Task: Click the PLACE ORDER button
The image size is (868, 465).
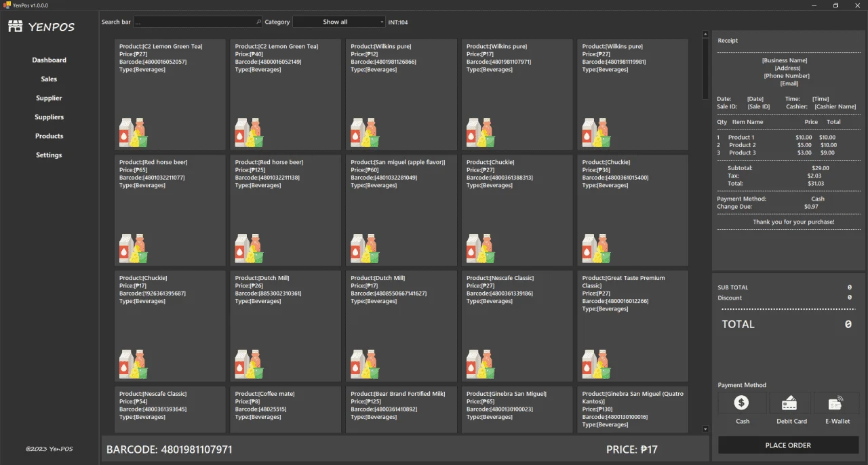Action: 788,445
